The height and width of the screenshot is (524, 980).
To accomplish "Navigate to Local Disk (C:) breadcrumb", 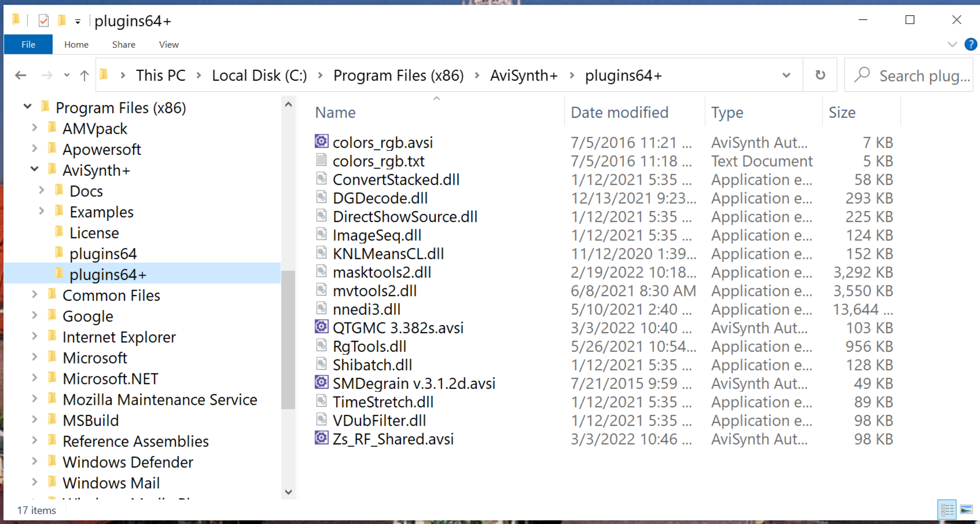I will point(259,76).
